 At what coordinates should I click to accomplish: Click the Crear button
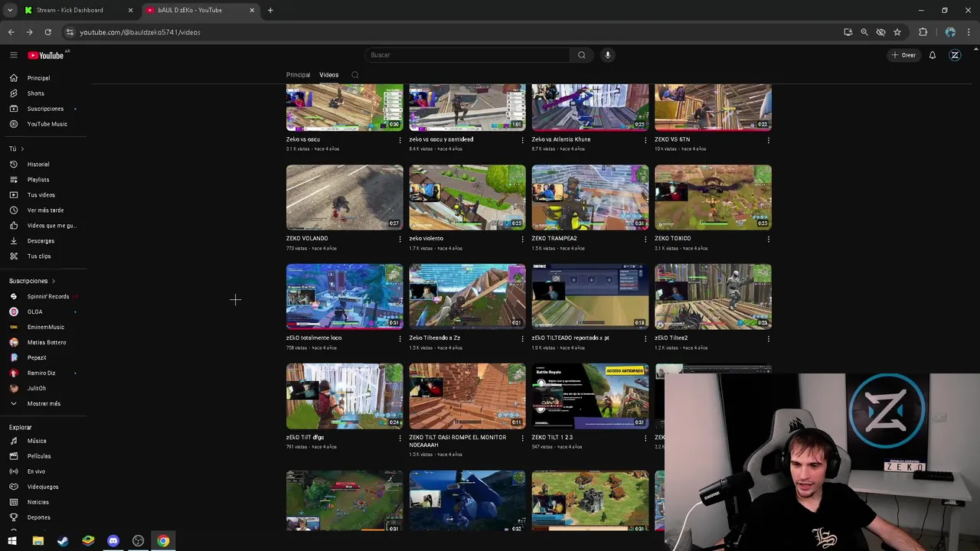coord(903,55)
